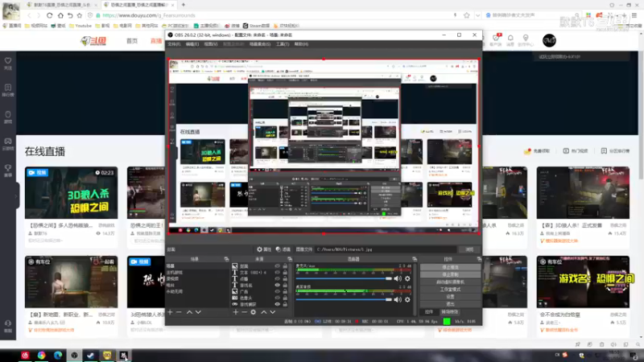Viewport: 644px width, 362px height.
Task: Adjust 麦克风/Aux volume slider
Action: pyautogui.click(x=344, y=278)
